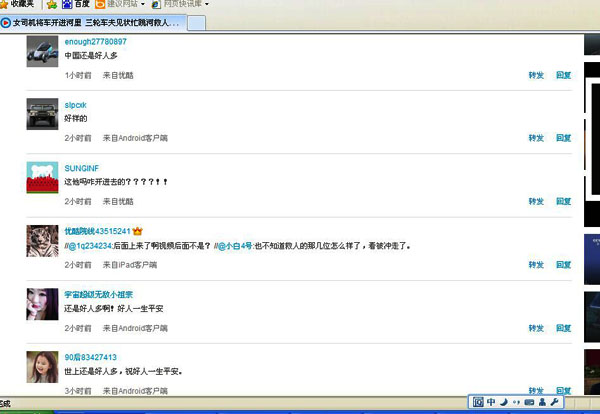Image resolution: width=600 pixels, height=414 pixels.
Task: Click 回复 on slpckk's comment
Action: pyautogui.click(x=564, y=138)
